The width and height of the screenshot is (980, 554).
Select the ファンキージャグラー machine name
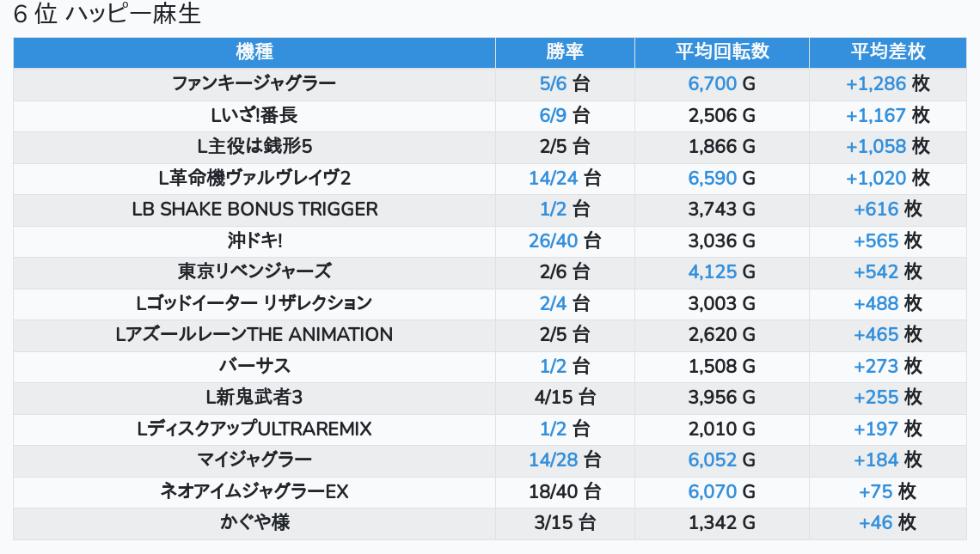254,84
